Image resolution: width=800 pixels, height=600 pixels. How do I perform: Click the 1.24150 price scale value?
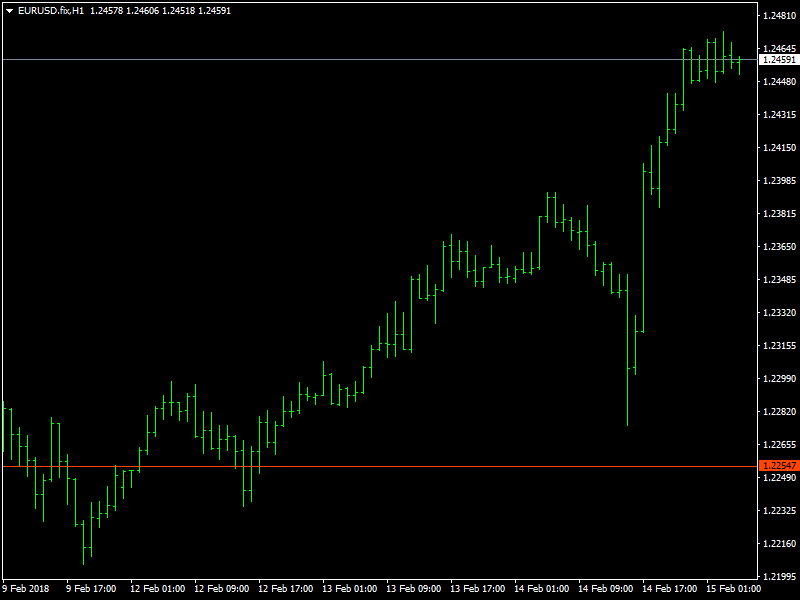[779, 148]
